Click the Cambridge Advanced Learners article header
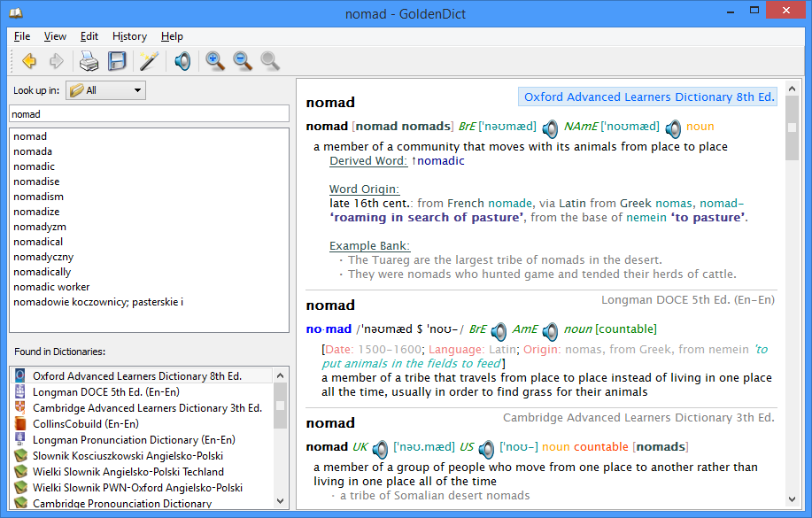This screenshot has height=518, width=812. coord(638,418)
